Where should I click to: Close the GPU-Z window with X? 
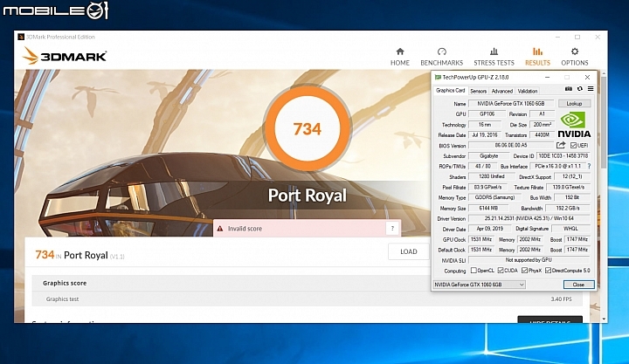pos(587,77)
